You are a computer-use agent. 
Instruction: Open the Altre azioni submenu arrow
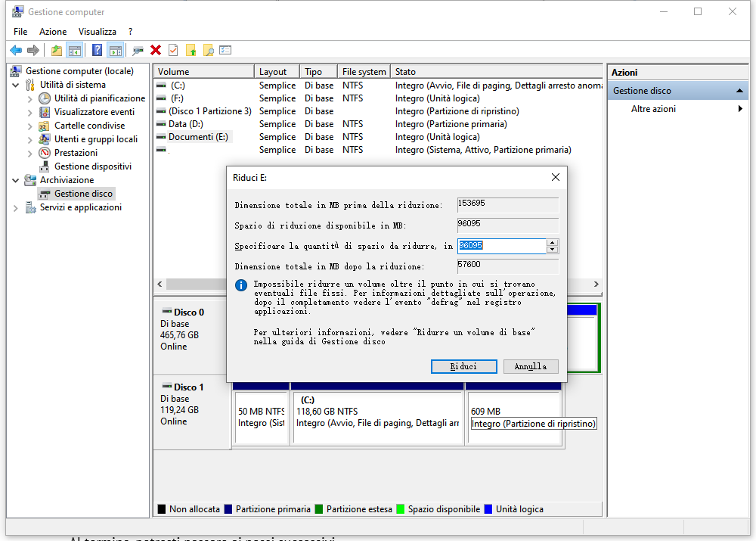[x=740, y=109]
